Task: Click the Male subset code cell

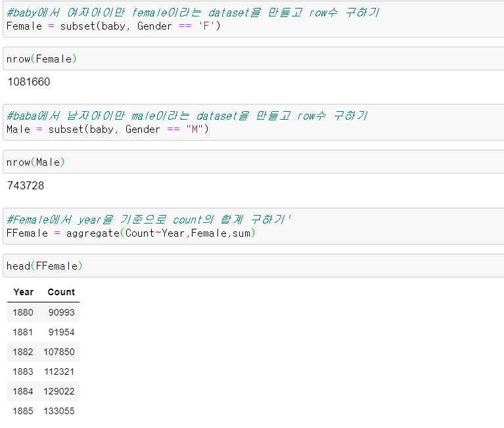Action: (x=254, y=122)
